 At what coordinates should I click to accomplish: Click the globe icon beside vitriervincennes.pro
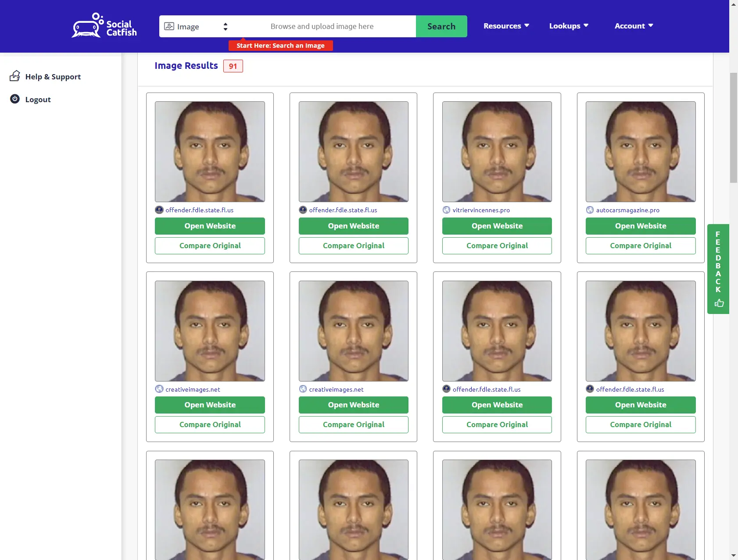pos(446,210)
